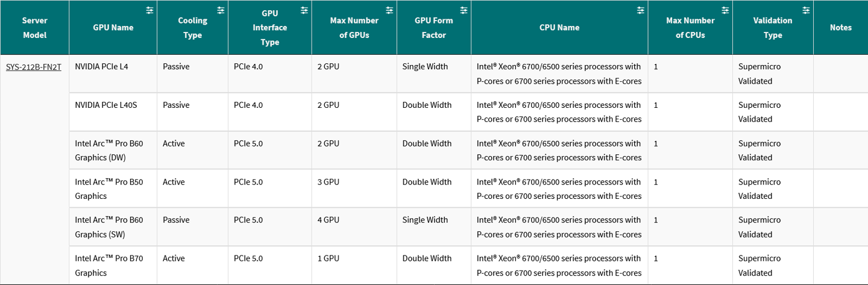Open the Max Number of CPUs filter icon
868x285 pixels.
click(x=725, y=10)
